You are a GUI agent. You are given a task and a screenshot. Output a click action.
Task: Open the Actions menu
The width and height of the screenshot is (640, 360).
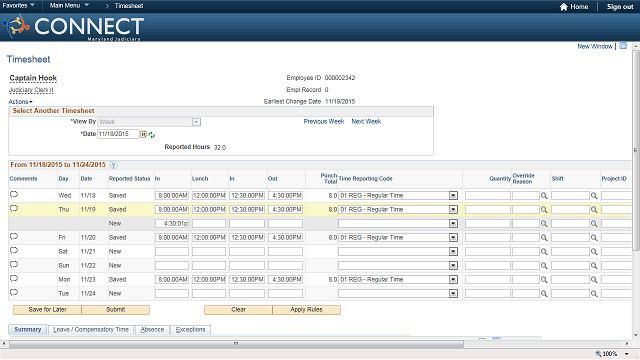coord(20,102)
